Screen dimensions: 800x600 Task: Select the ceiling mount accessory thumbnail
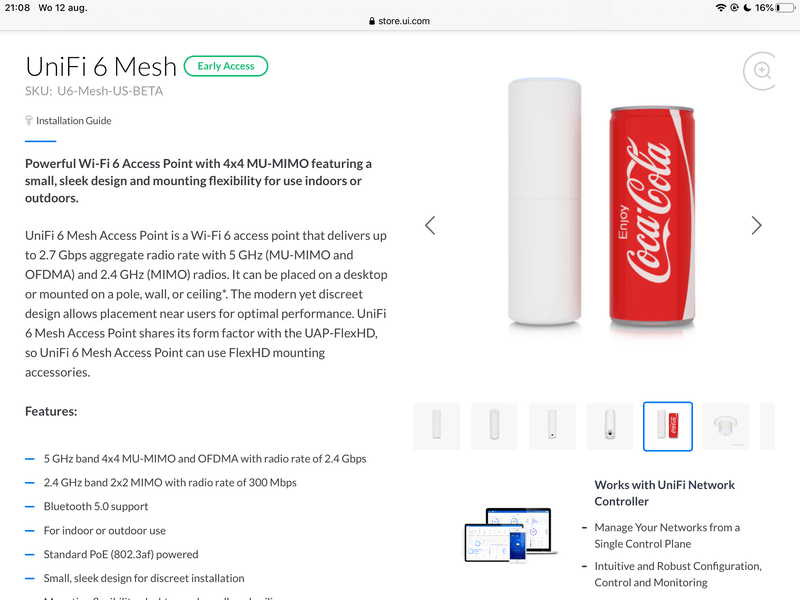coord(725,426)
